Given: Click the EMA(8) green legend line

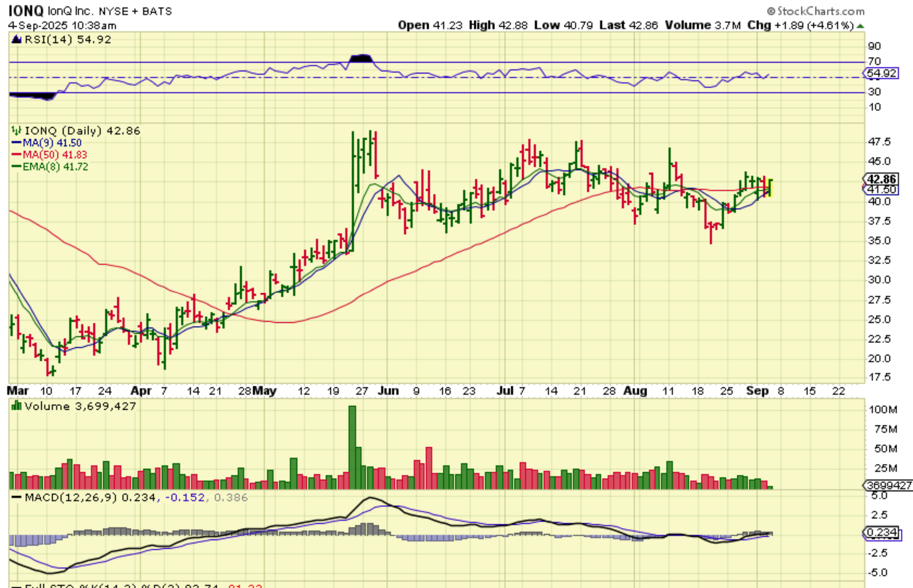Looking at the screenshot, I should tap(16, 167).
